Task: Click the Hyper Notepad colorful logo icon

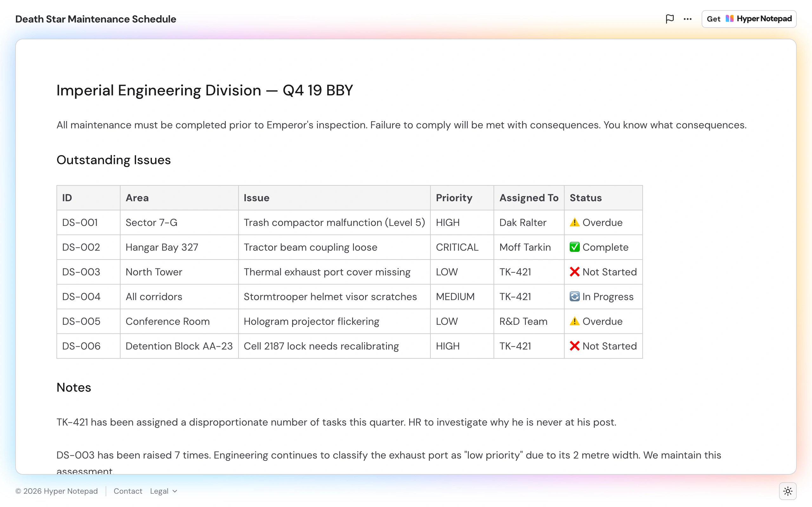Action: (730, 18)
